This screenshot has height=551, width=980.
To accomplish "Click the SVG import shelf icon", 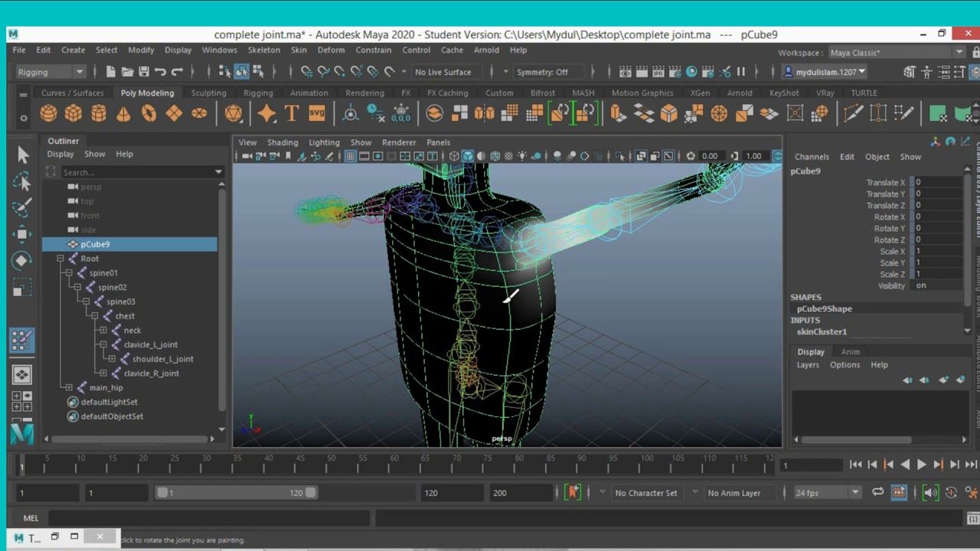I will (x=316, y=114).
